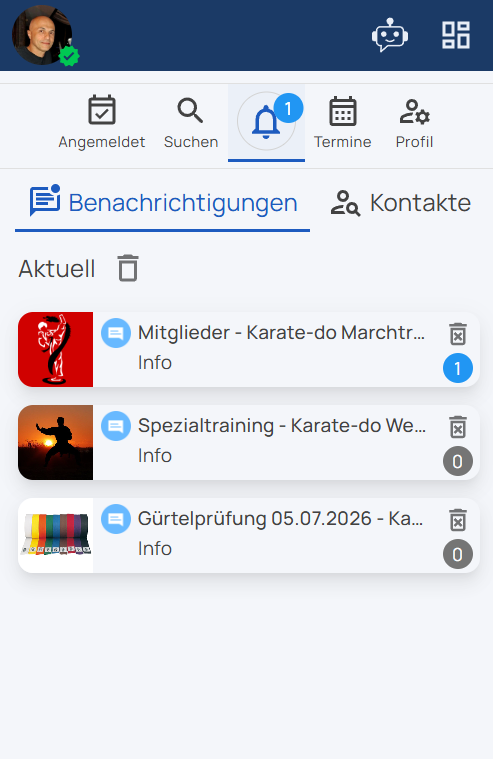
Task: Select the Benachrichtigungen sub-tab
Action: (163, 202)
